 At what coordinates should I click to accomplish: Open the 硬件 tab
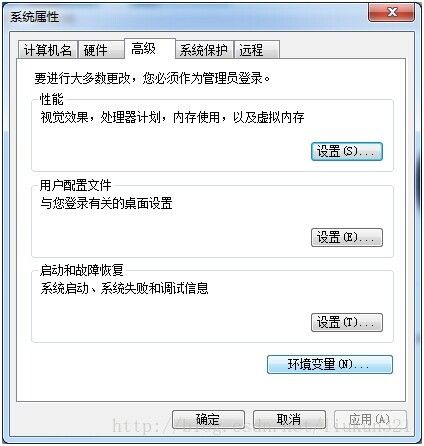(100, 50)
